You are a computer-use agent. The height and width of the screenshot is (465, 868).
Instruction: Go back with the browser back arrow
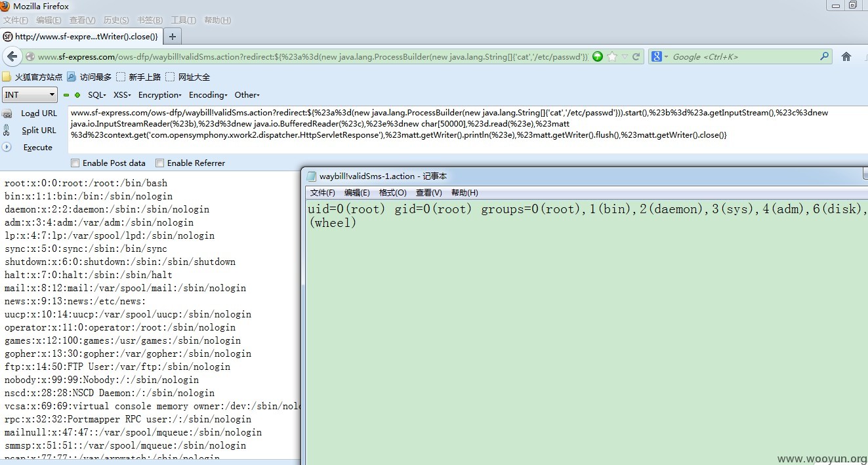point(12,56)
